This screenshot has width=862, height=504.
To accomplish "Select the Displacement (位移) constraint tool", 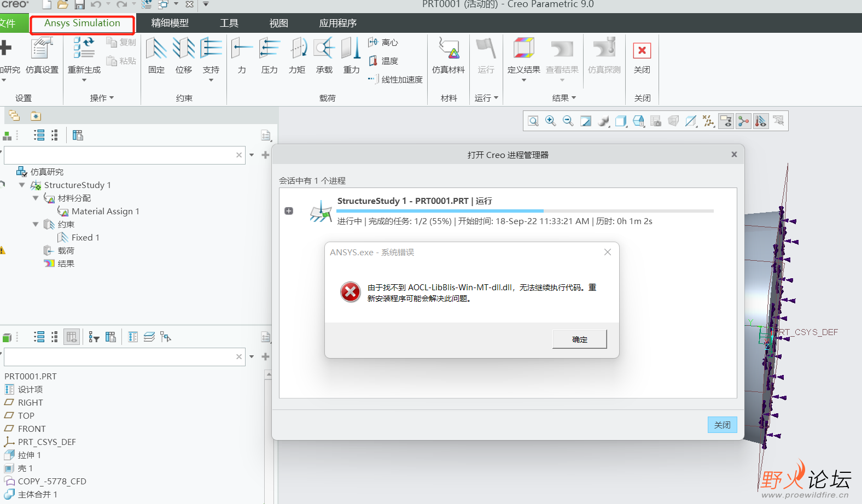I will (x=184, y=55).
